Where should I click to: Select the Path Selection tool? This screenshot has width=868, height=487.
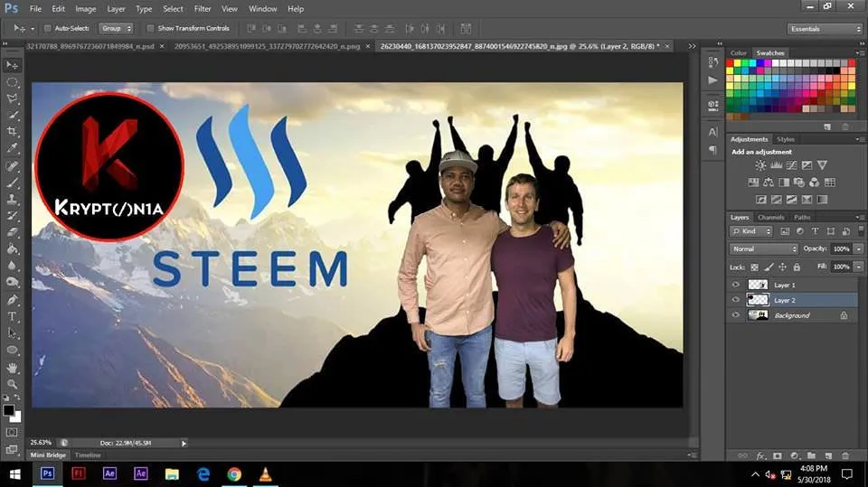click(x=12, y=333)
